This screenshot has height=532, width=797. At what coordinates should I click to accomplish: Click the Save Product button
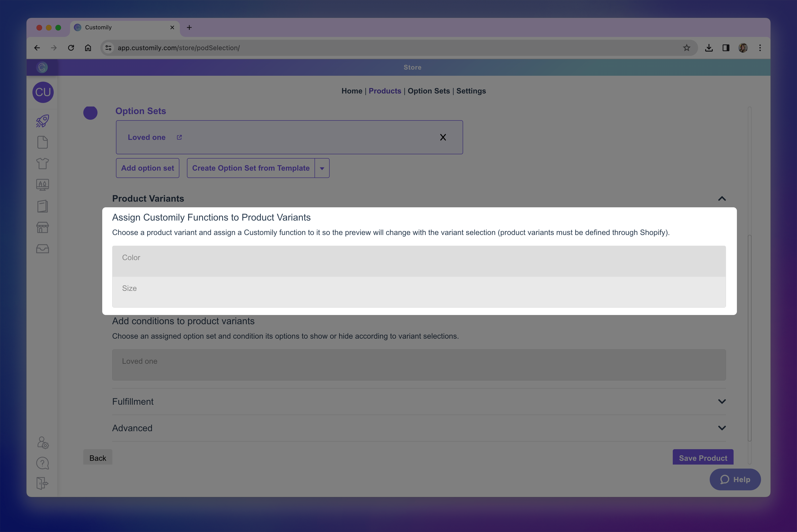click(x=703, y=457)
